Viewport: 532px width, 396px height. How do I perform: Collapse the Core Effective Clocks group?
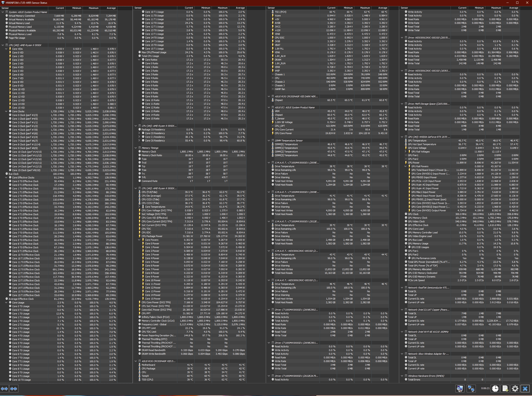6,178
